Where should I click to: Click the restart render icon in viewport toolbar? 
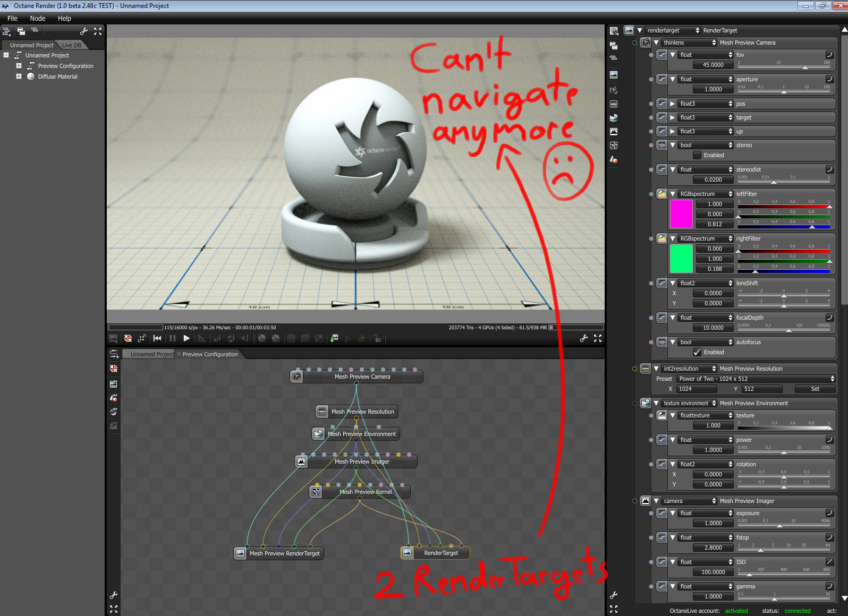click(x=128, y=338)
